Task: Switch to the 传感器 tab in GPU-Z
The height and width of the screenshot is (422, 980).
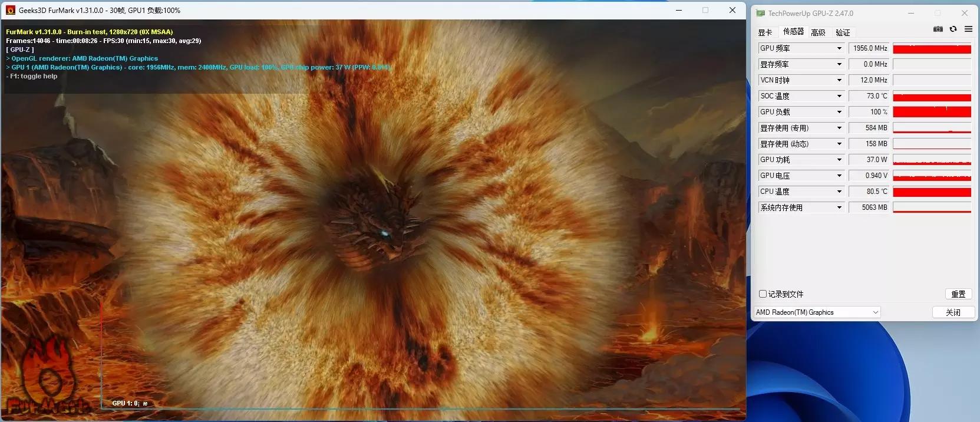Action: coord(793,32)
